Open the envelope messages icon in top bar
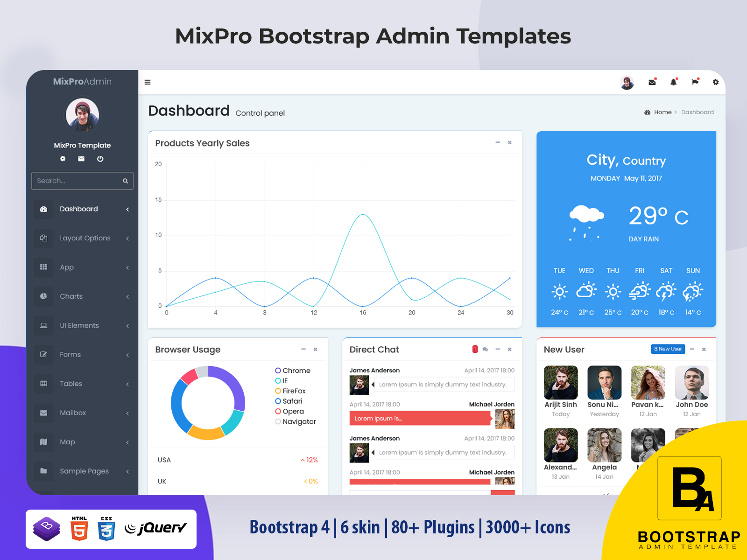 (652, 82)
